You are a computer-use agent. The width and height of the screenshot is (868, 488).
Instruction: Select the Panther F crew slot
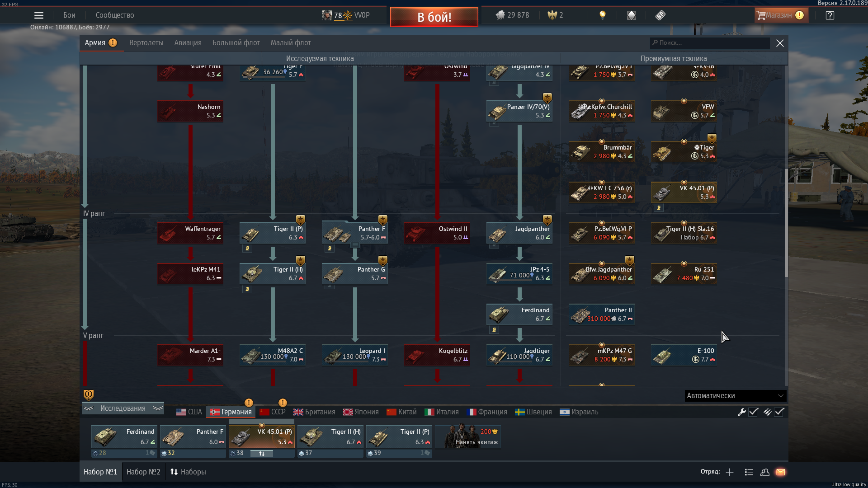(x=193, y=436)
